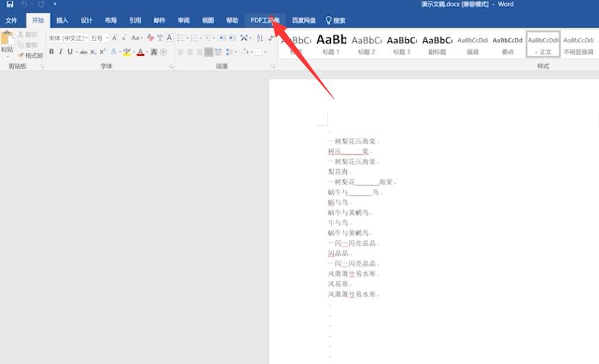Toggle character shading A icon
This screenshot has height=364, width=599.
click(x=154, y=52)
